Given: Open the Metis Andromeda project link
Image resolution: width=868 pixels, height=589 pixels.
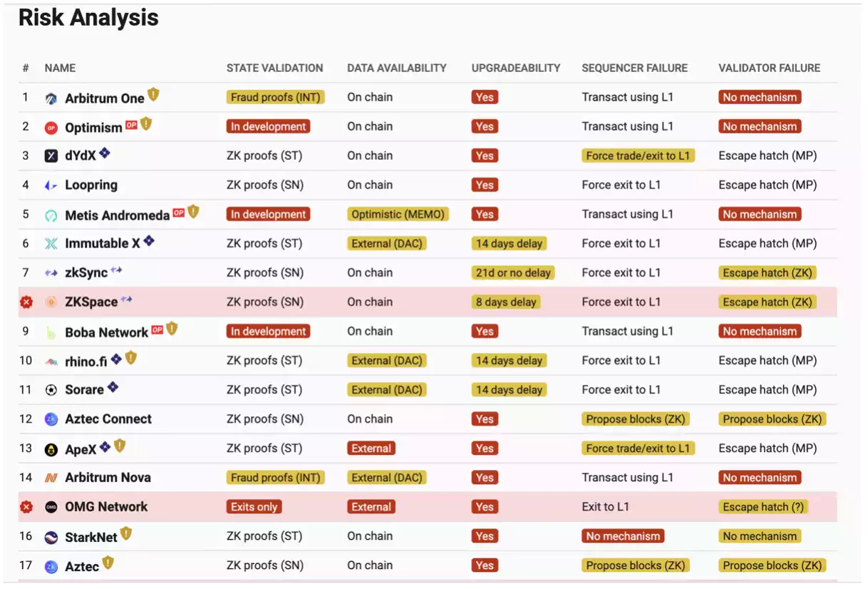Looking at the screenshot, I should tap(117, 215).
